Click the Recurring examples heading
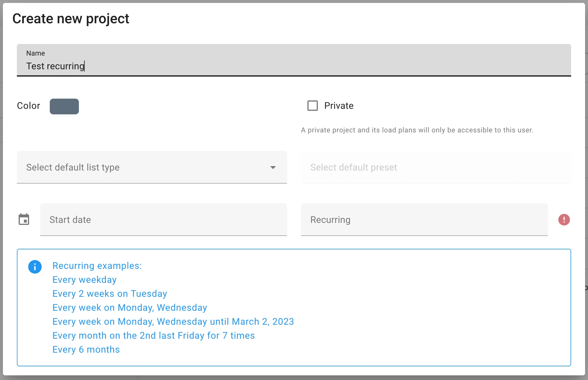Screen dimensions: 588x380 point(97,266)
